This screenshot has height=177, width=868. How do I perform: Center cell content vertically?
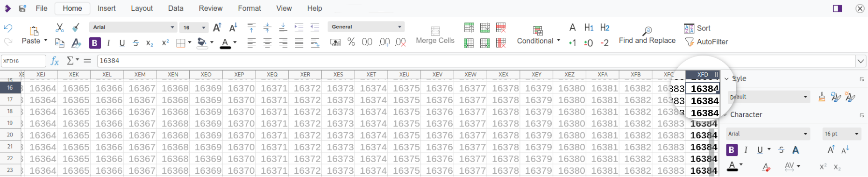coord(267,27)
